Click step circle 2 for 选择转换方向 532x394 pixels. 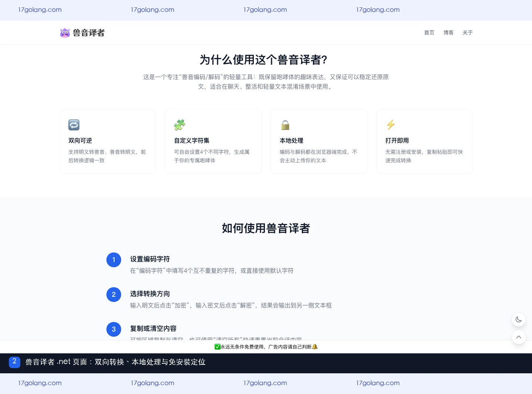coord(114,295)
